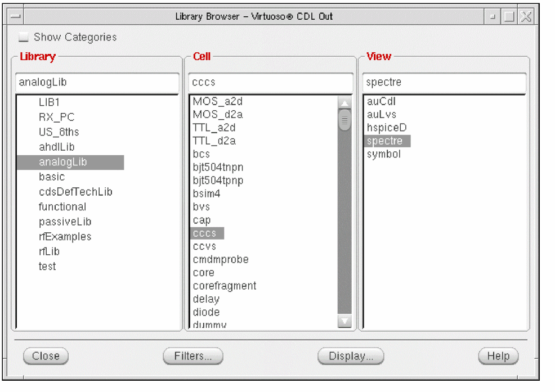Click the Library name input field
This screenshot has width=555, height=392.
[97, 82]
